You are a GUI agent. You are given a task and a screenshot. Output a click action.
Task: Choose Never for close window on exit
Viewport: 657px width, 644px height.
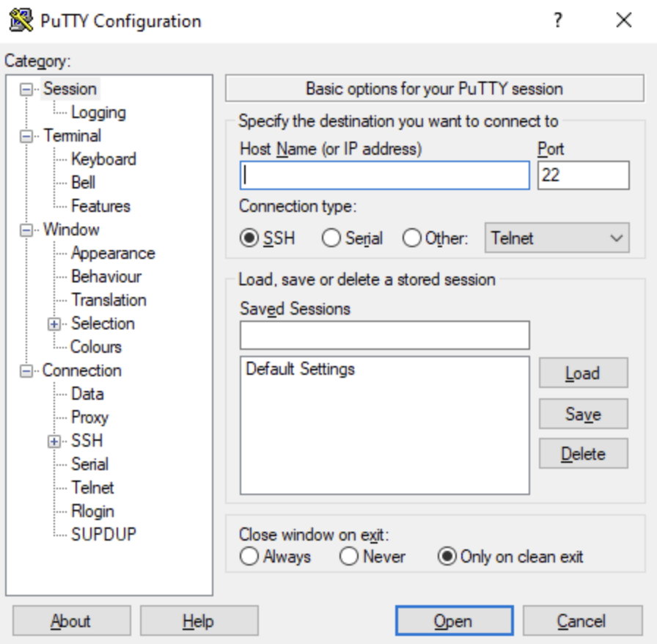click(348, 557)
